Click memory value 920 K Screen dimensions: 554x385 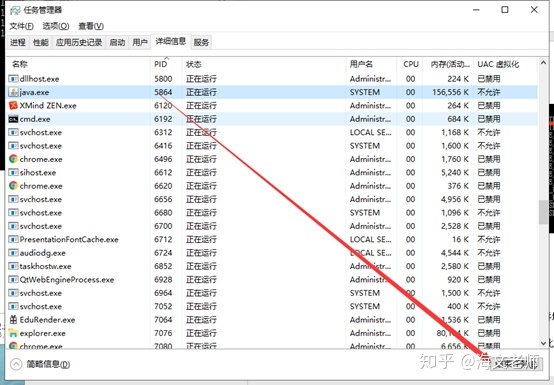coord(458,280)
